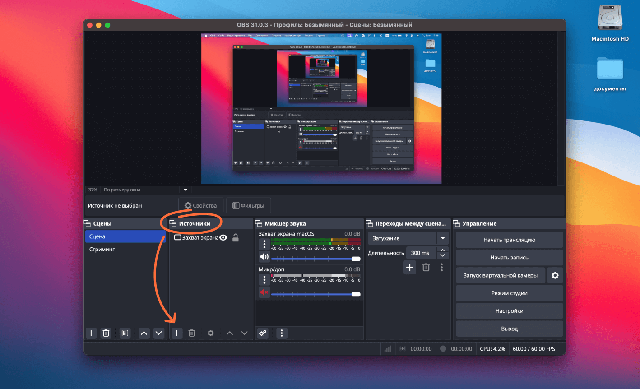The image size is (640, 389).
Task: Click the Выход button
Action: (x=509, y=329)
